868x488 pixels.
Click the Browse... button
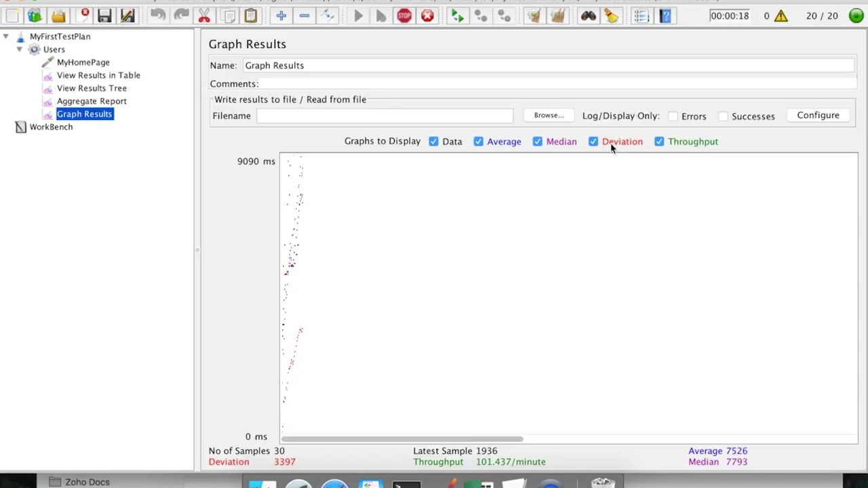[549, 115]
